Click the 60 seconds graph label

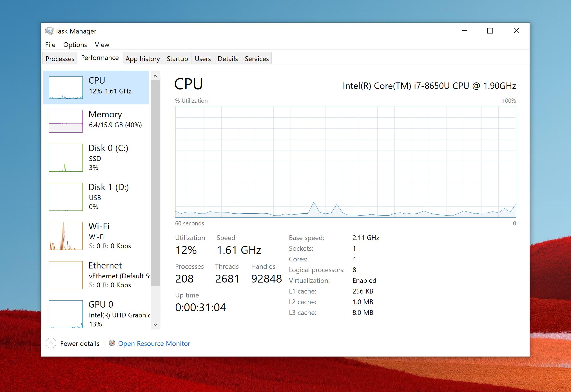[x=189, y=223]
